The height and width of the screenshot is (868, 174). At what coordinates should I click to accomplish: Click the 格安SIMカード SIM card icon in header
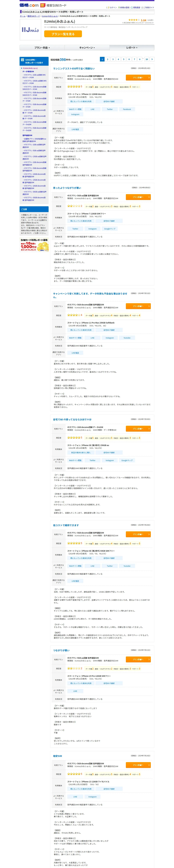tap(43, 5)
